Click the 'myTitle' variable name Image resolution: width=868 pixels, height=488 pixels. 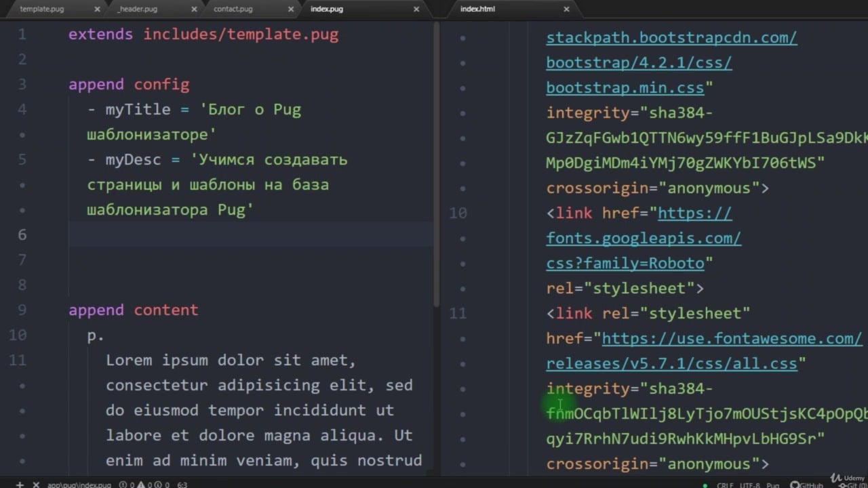point(138,110)
